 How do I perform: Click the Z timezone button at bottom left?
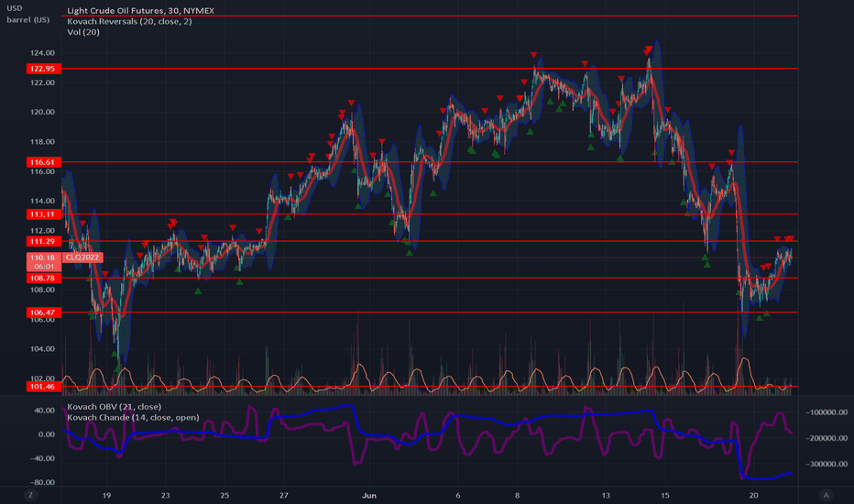(30, 495)
